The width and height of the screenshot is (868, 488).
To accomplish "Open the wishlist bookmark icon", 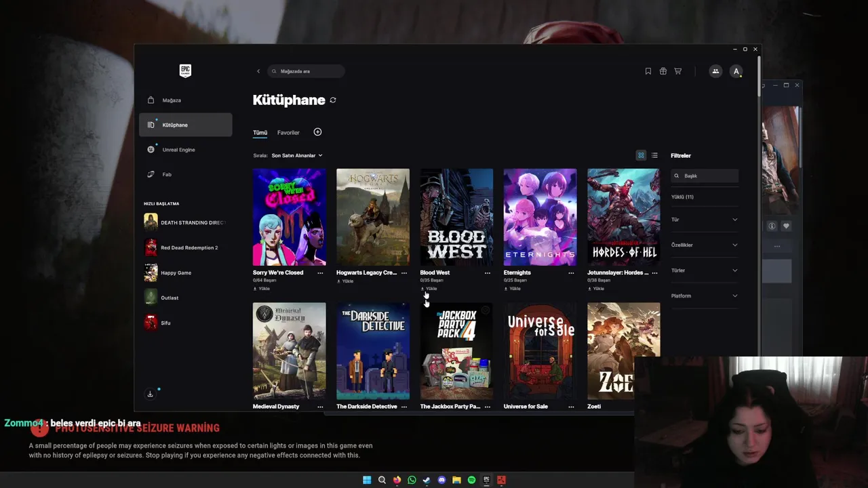I will (648, 71).
